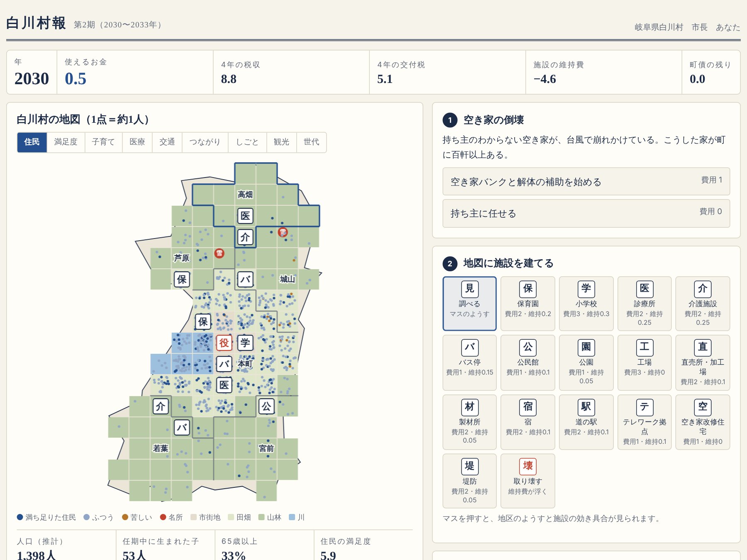747x560 pixels.
Task: Switch to the 満足度 map tab
Action: [x=66, y=142]
